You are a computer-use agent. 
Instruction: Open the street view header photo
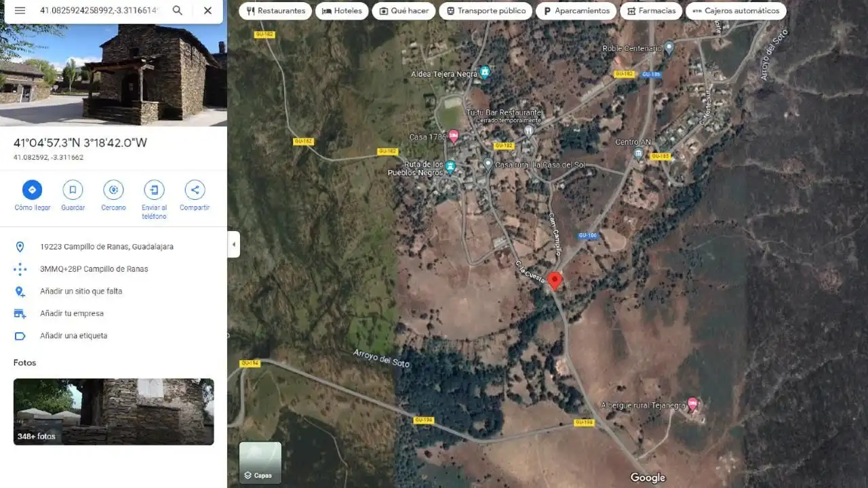[x=113, y=75]
